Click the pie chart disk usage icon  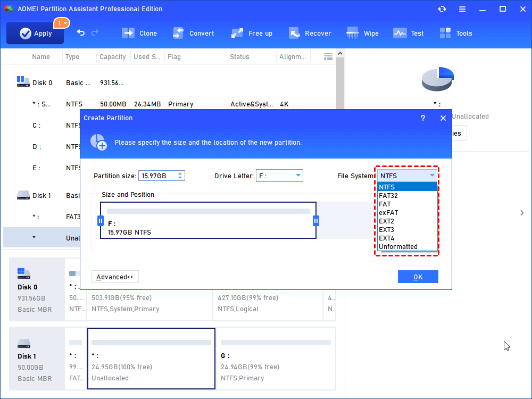[x=438, y=79]
